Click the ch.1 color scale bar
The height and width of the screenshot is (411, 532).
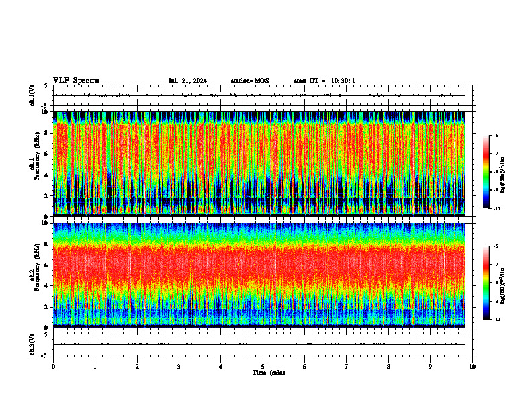[x=486, y=172]
